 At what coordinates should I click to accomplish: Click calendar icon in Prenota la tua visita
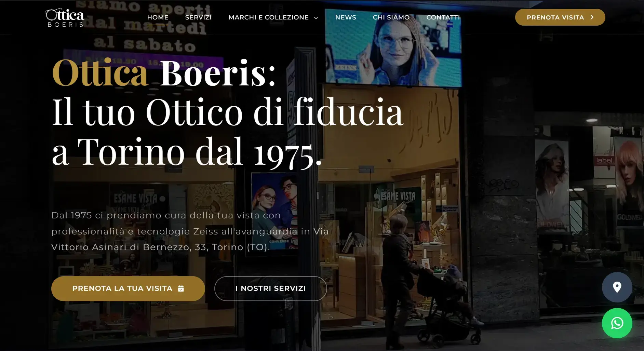(181, 288)
